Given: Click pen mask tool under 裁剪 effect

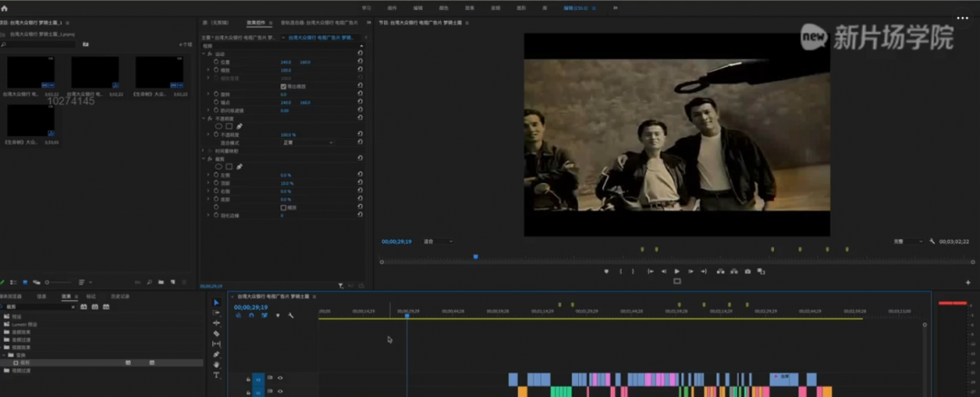Looking at the screenshot, I should [x=240, y=167].
